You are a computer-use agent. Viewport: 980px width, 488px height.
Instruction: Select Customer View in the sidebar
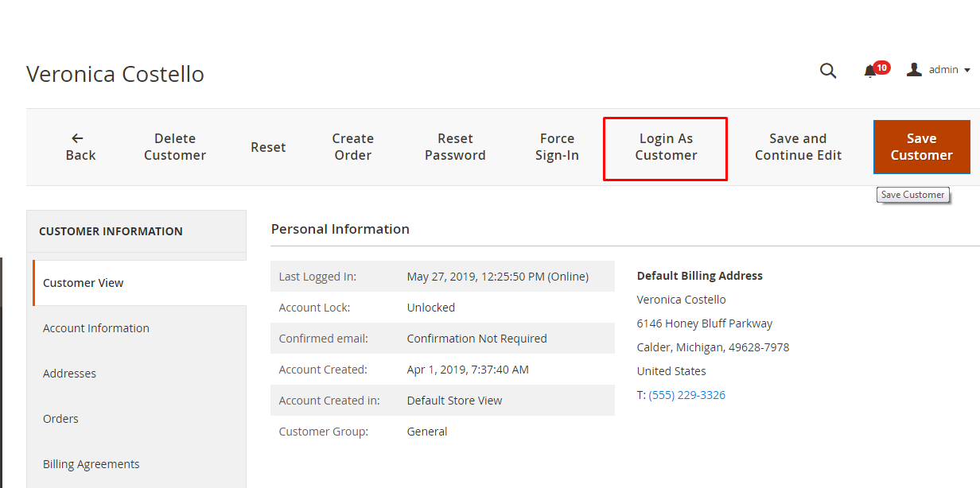[x=83, y=282]
